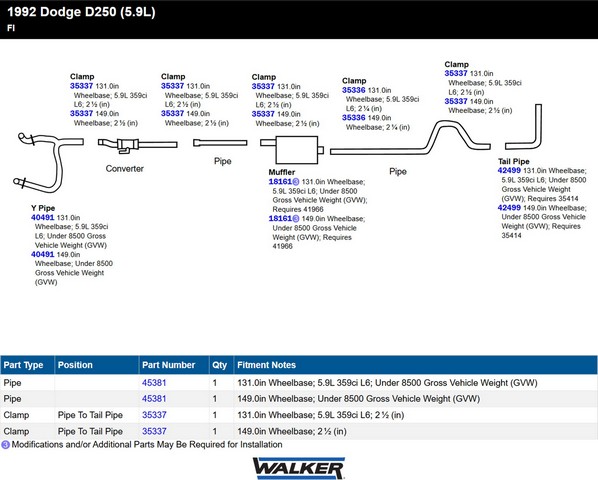Image resolution: width=598 pixels, height=480 pixels.
Task: Open third Clamp 35337 link, 149.0in
Action: (263, 114)
